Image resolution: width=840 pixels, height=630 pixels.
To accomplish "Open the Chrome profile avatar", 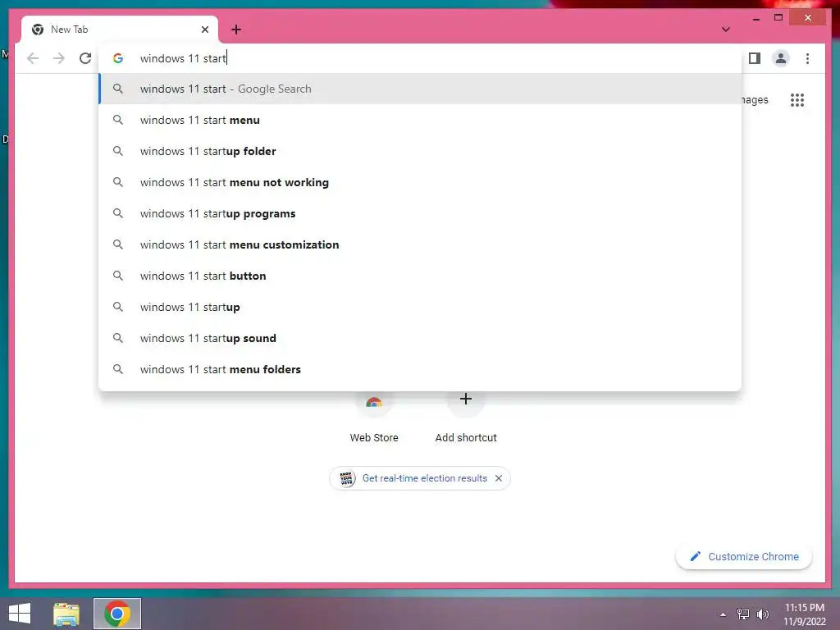I will (x=781, y=58).
